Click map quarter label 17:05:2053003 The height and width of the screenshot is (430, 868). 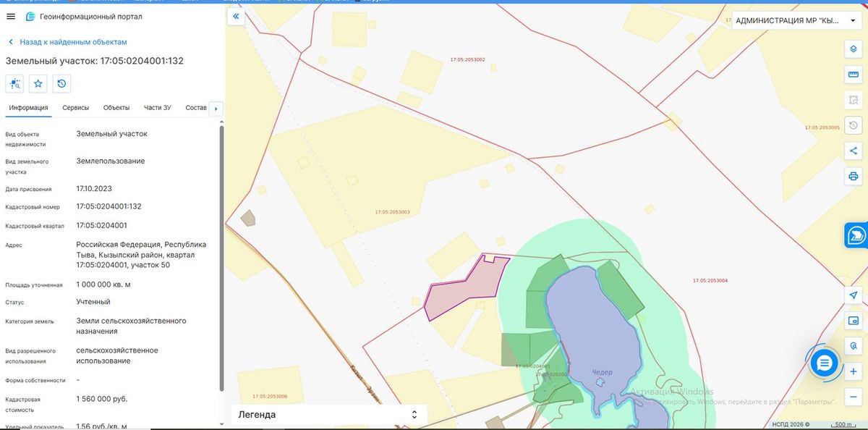pyautogui.click(x=393, y=212)
